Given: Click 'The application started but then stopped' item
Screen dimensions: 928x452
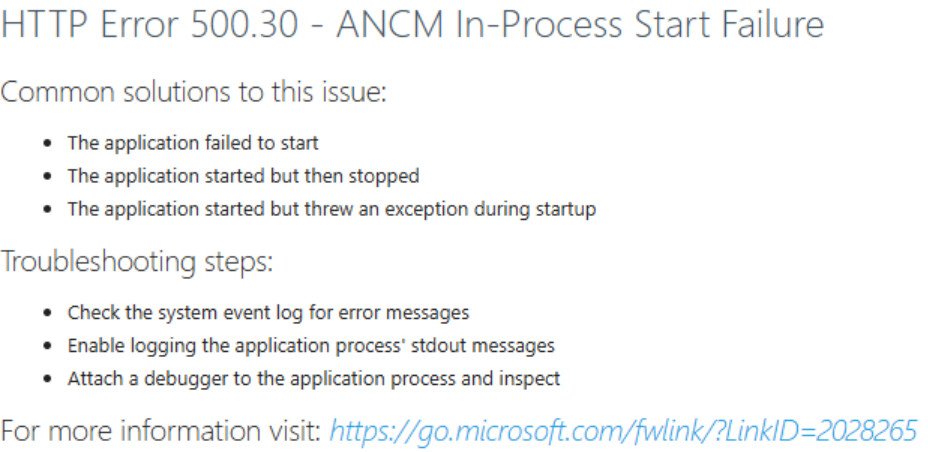Looking at the screenshot, I should pyautogui.click(x=243, y=176).
